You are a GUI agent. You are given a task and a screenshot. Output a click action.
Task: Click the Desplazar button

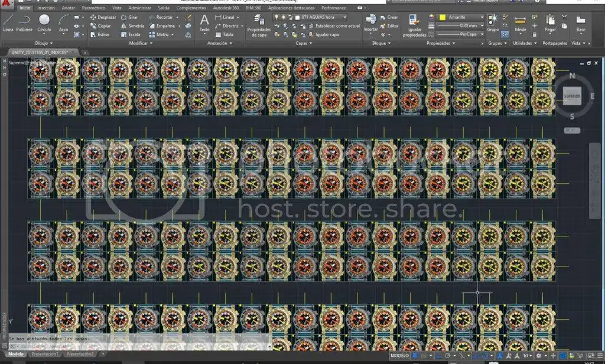(103, 18)
